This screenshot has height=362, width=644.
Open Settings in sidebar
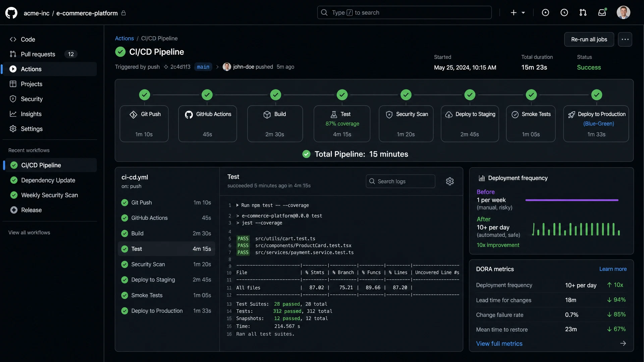(x=50, y=129)
